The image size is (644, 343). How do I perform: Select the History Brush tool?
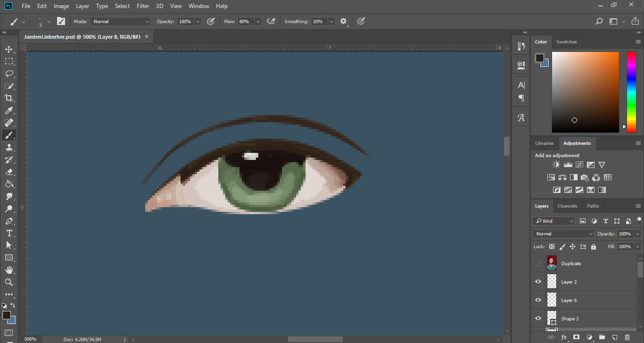click(9, 159)
